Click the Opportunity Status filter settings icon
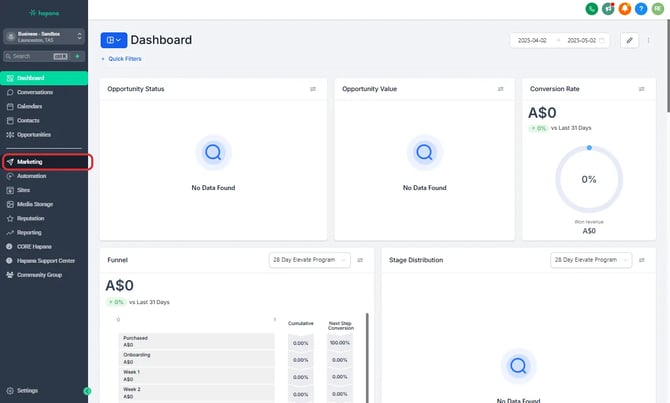 313,89
